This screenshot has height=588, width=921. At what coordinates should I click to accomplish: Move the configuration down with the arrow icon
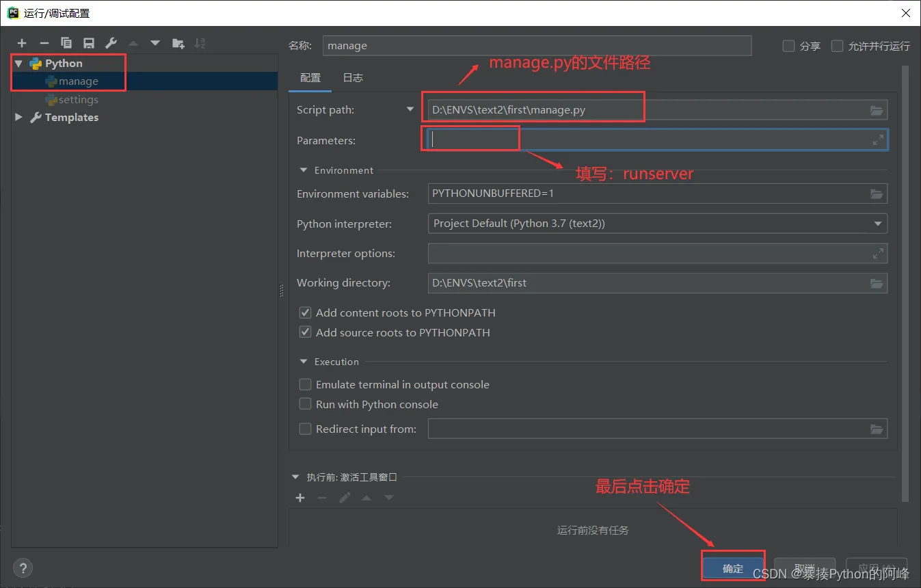click(x=155, y=43)
